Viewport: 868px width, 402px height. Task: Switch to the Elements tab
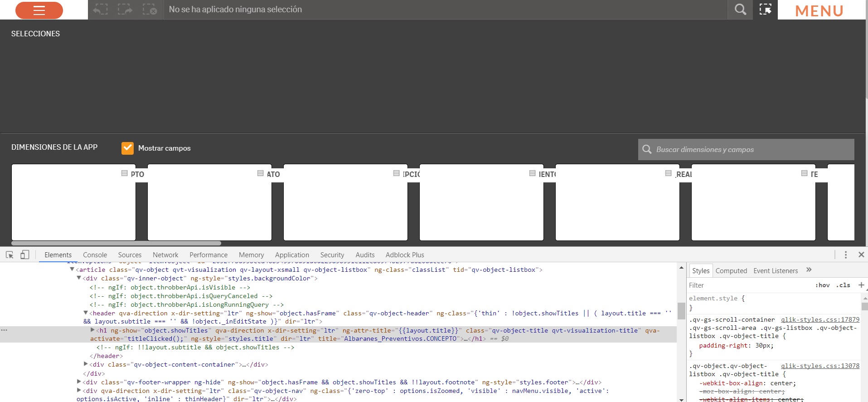(x=58, y=255)
